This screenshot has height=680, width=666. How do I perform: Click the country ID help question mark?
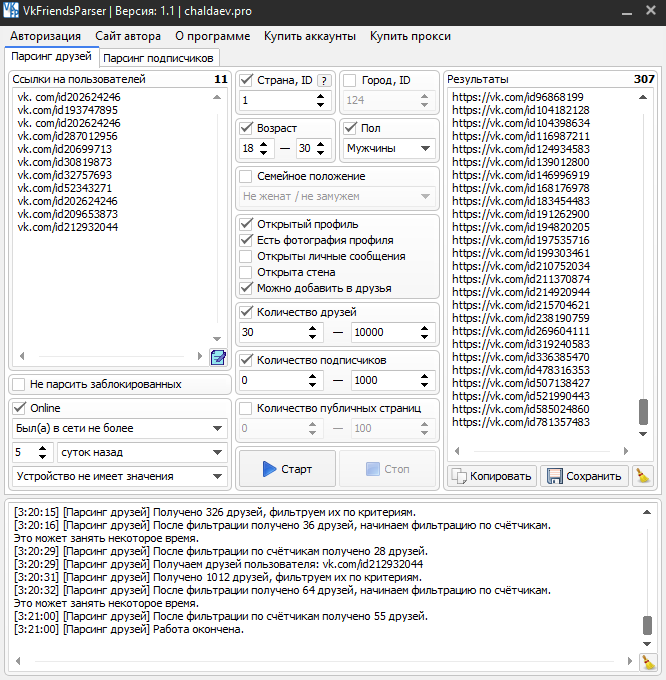(x=323, y=80)
